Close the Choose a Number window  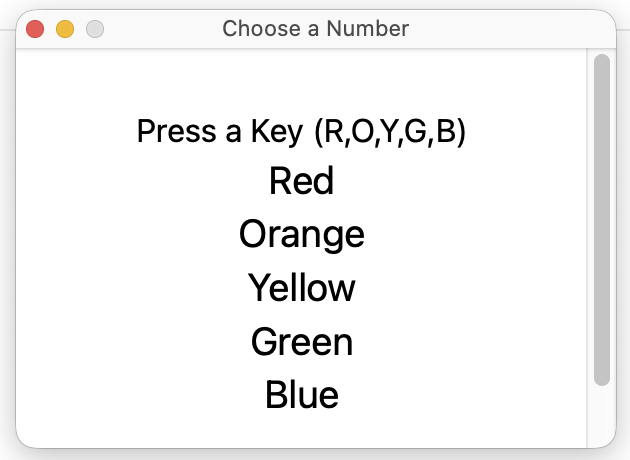[x=35, y=29]
